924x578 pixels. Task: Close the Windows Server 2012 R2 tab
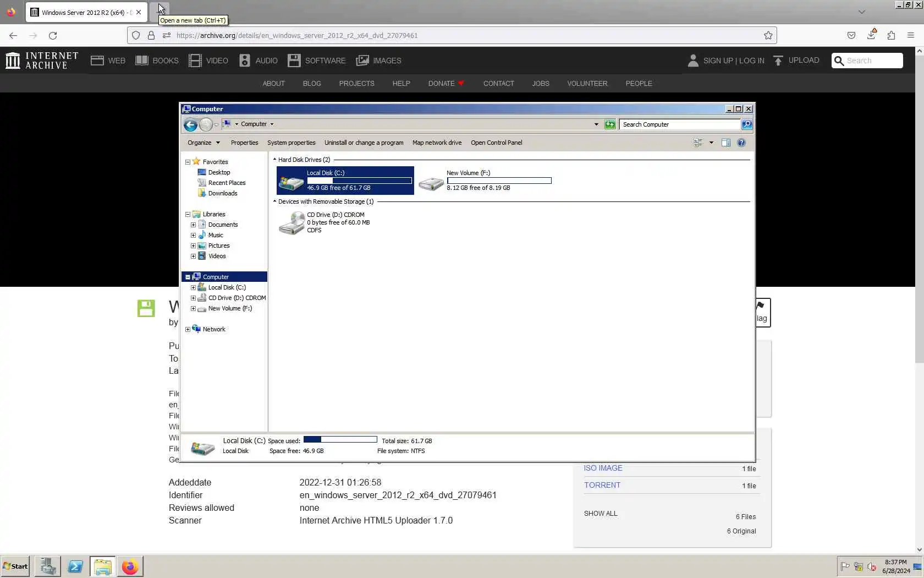139,12
